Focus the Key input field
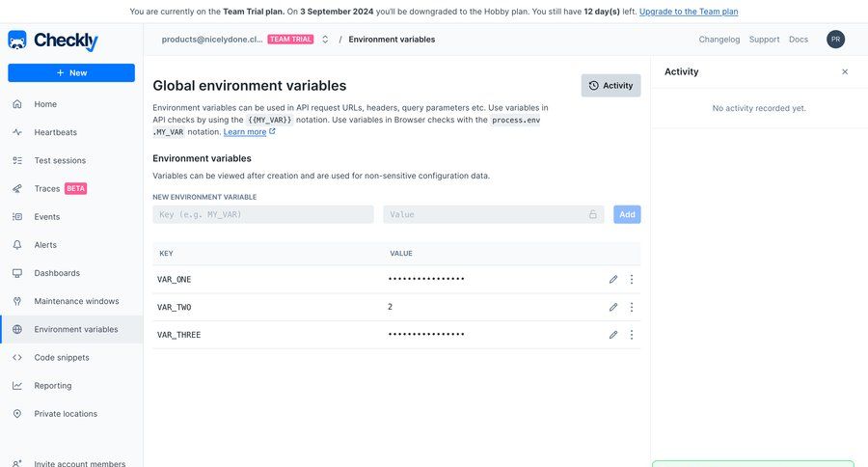Screen dimensions: 868x467 tap(263, 214)
